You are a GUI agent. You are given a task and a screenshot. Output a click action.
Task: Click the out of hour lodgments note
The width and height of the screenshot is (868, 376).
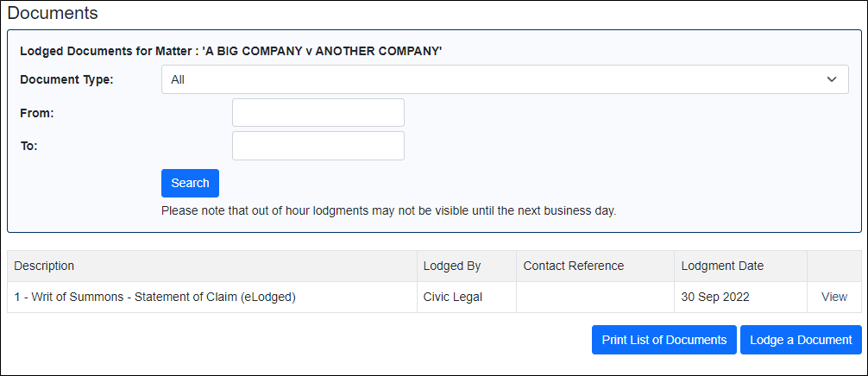tap(388, 211)
